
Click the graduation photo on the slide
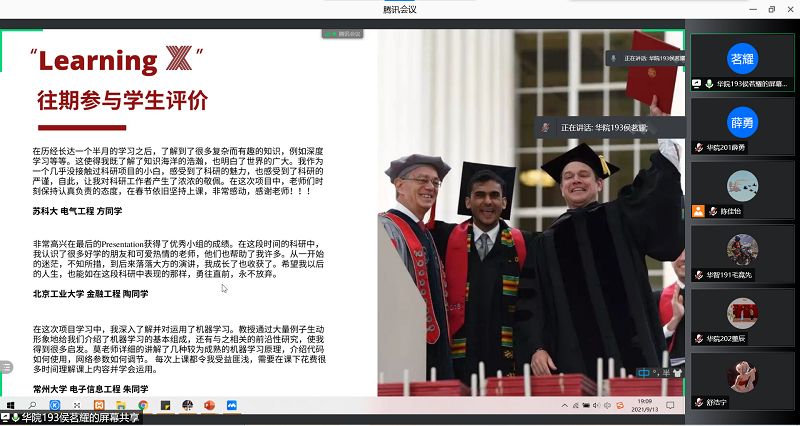531,213
